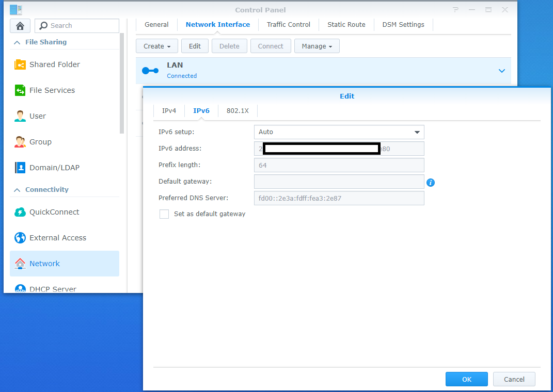Open the User management section
Screen dimensions: 553x392
(40, 116)
